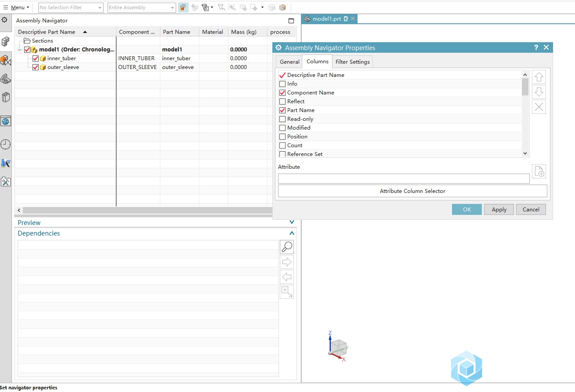This screenshot has width=575, height=392.
Task: Click the Dependencies magnifier search icon
Action: (x=287, y=247)
